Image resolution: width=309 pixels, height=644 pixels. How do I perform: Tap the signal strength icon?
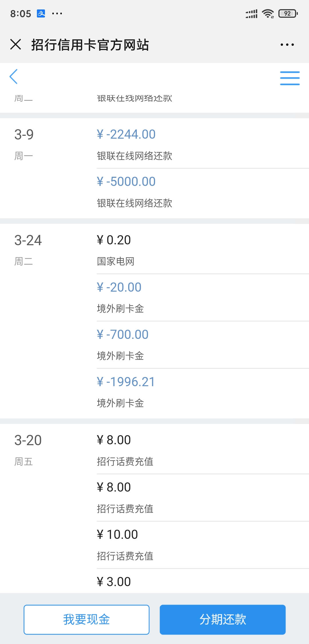[251, 13]
